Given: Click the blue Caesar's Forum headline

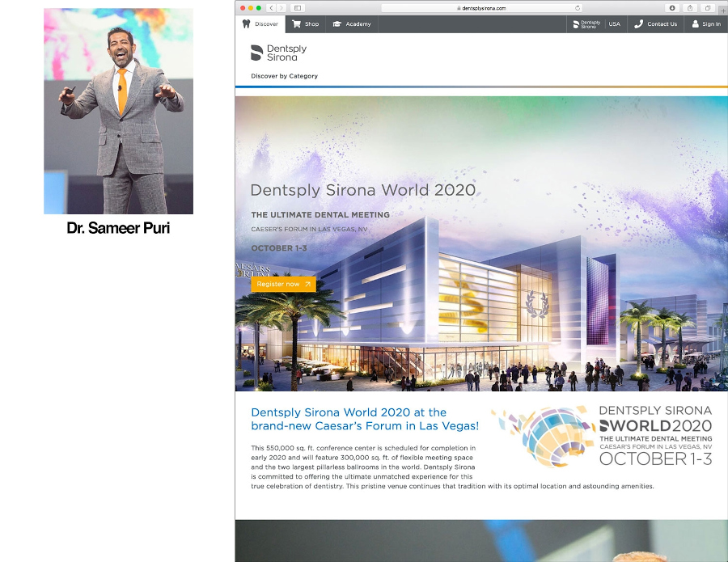Looking at the screenshot, I should (365, 419).
